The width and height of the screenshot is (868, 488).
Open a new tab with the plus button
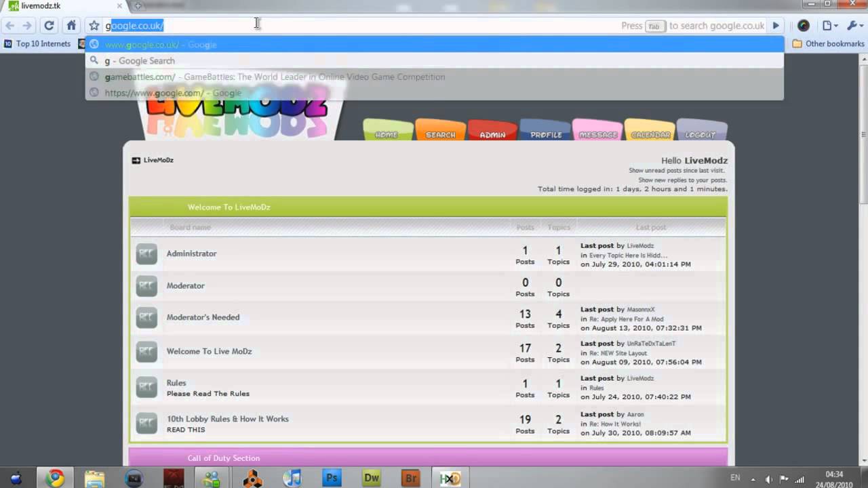(138, 6)
